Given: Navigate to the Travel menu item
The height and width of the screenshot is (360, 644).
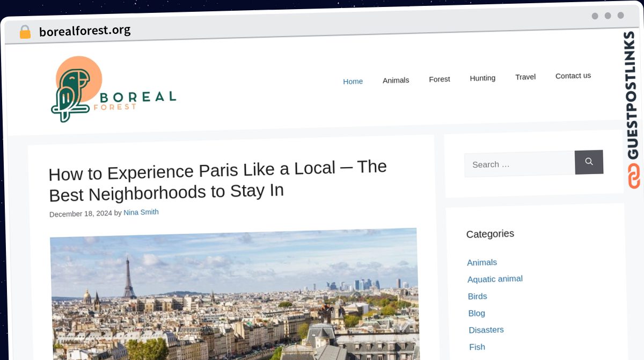Looking at the screenshot, I should click(525, 77).
